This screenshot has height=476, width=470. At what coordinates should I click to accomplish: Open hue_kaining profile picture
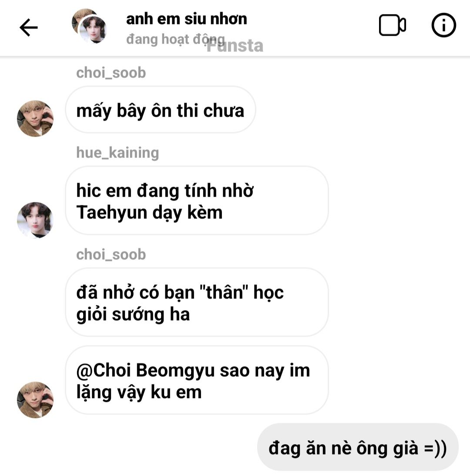(35, 220)
